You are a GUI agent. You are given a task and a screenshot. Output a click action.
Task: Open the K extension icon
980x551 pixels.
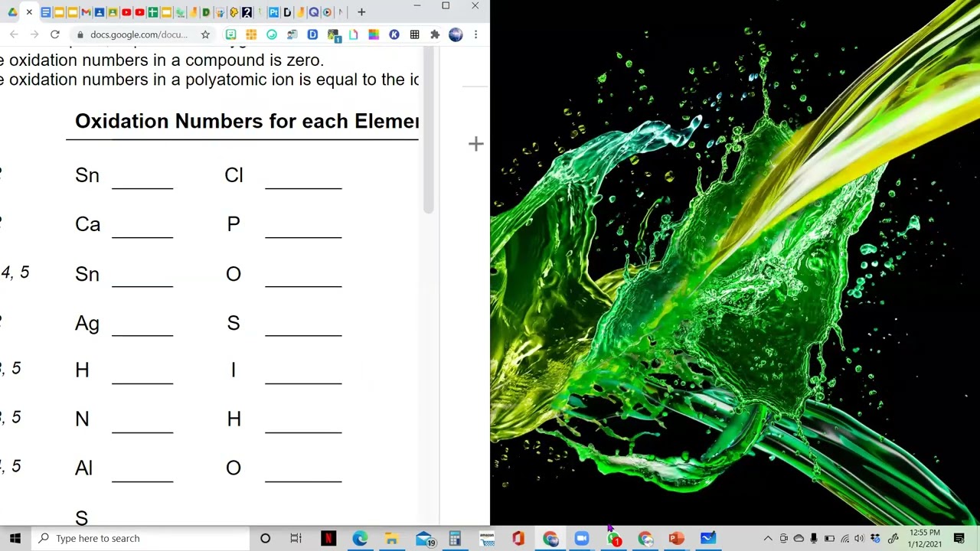[x=394, y=34]
